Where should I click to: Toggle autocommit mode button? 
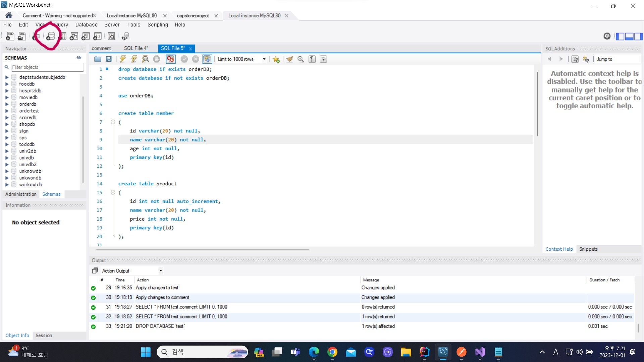(x=207, y=59)
